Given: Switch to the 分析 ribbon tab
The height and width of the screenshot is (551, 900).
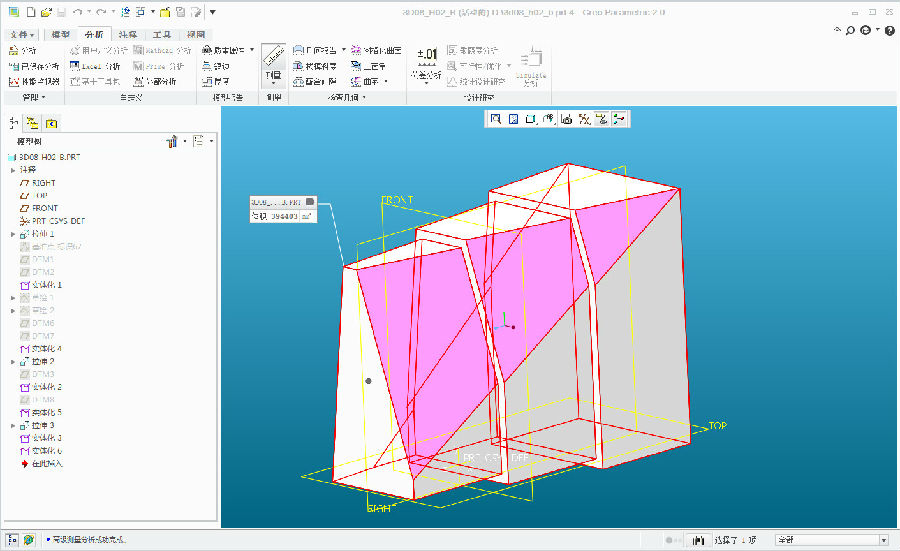Looking at the screenshot, I should point(93,34).
